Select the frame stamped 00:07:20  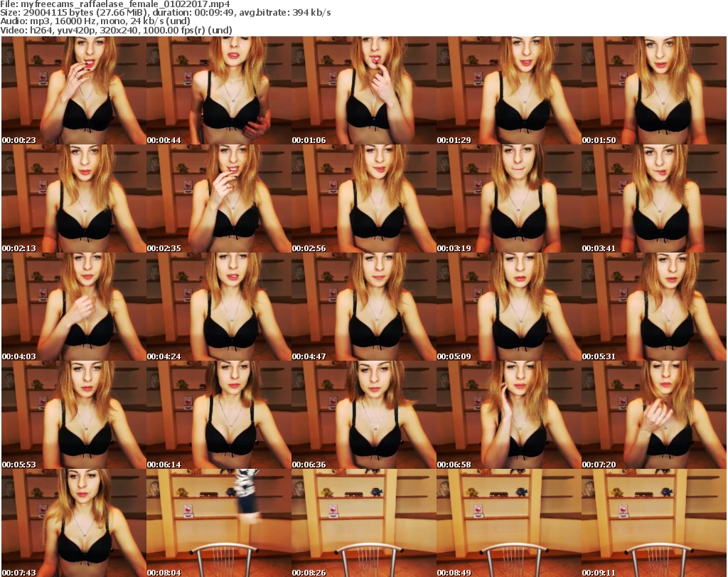654,415
